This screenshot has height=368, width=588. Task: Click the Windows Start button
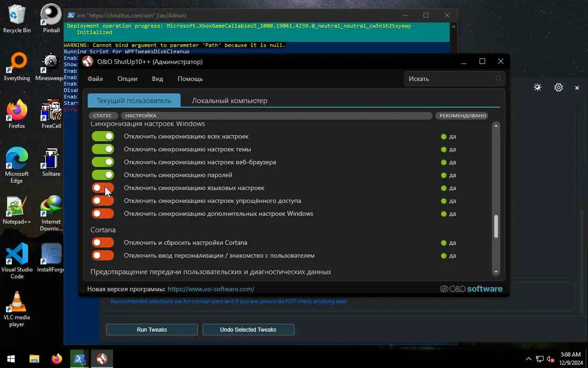[x=11, y=359]
